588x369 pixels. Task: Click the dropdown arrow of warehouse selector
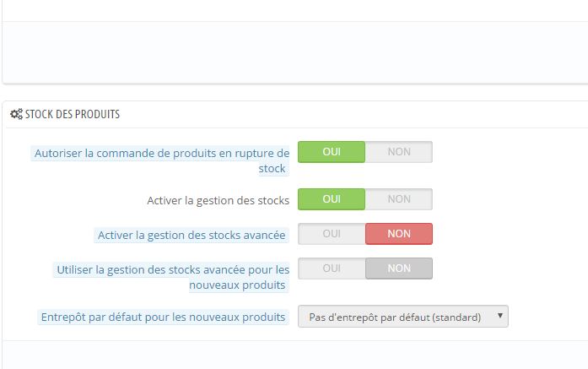tap(500, 316)
